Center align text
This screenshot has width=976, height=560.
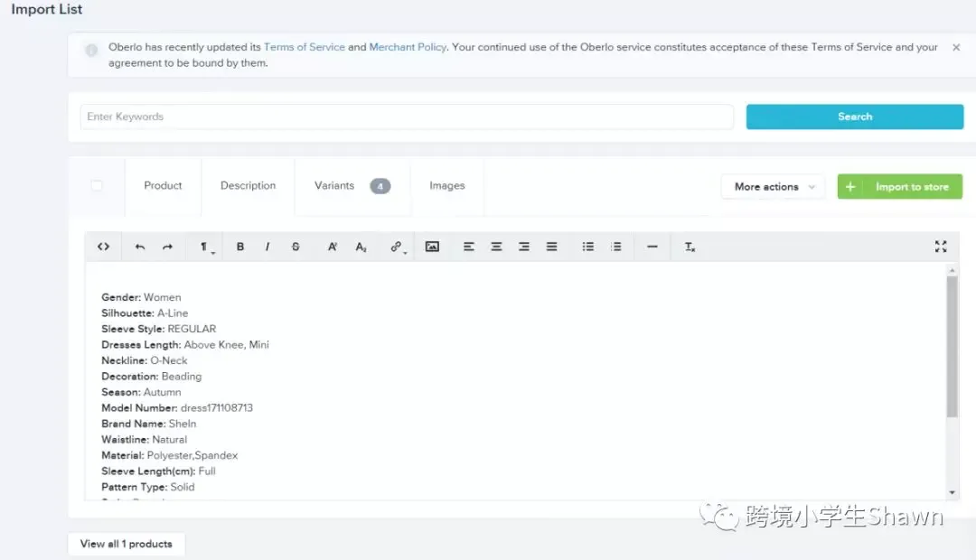tap(496, 247)
